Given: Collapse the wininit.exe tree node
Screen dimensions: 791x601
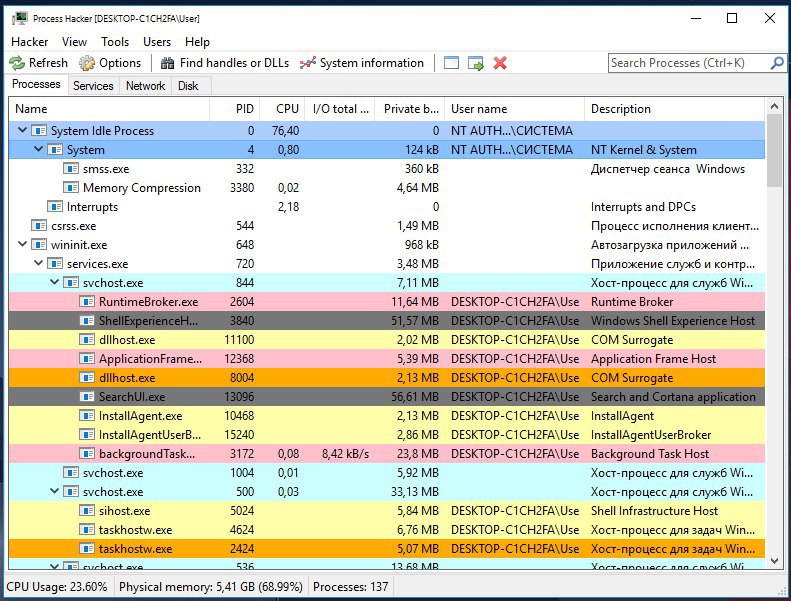Looking at the screenshot, I should [x=22, y=244].
